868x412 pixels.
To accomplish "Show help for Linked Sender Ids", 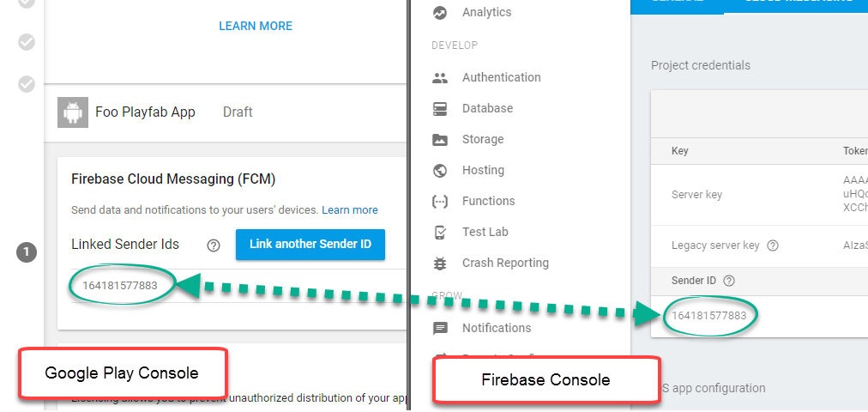I will click(x=213, y=245).
